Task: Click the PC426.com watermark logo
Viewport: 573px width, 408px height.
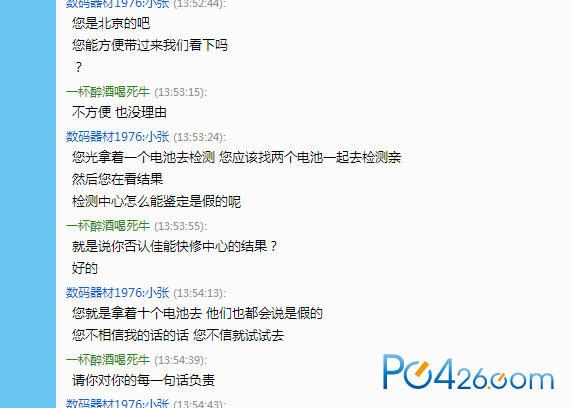Action: [x=468, y=372]
